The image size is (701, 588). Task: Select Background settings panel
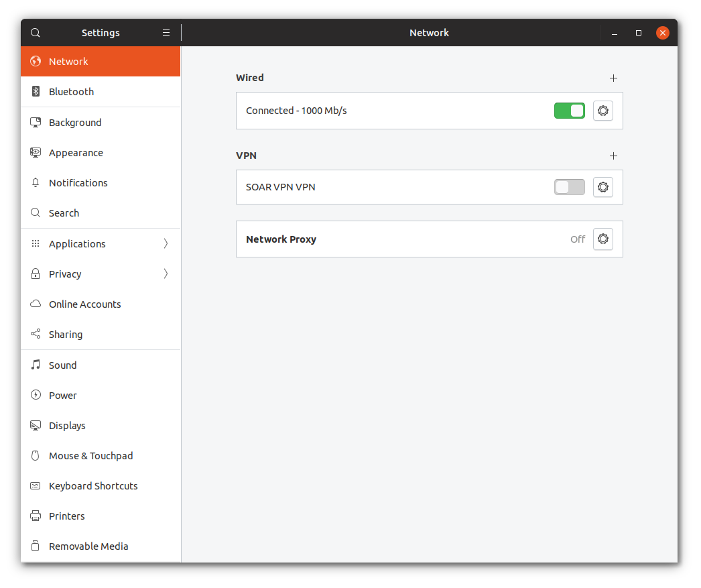pyautogui.click(x=101, y=123)
